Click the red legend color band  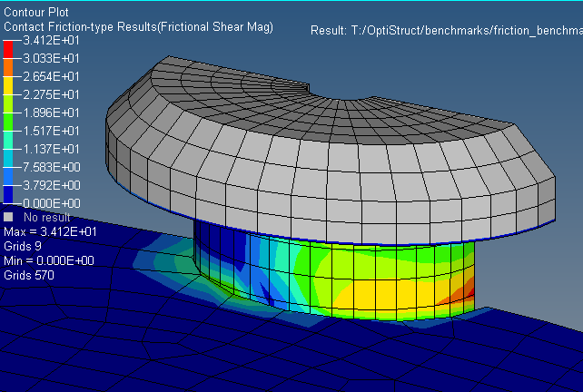click(8, 49)
